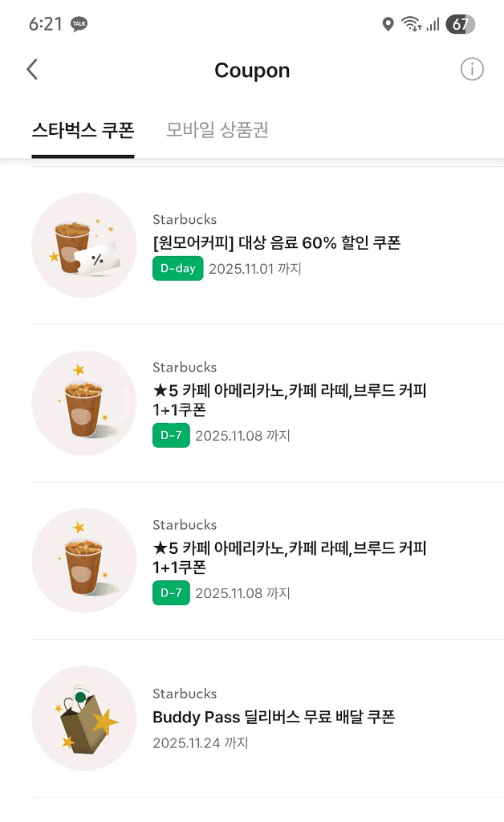Tap the iced coffee thumbnail on the first 1+1 coupon
This screenshot has width=504, height=822.
tap(83, 403)
